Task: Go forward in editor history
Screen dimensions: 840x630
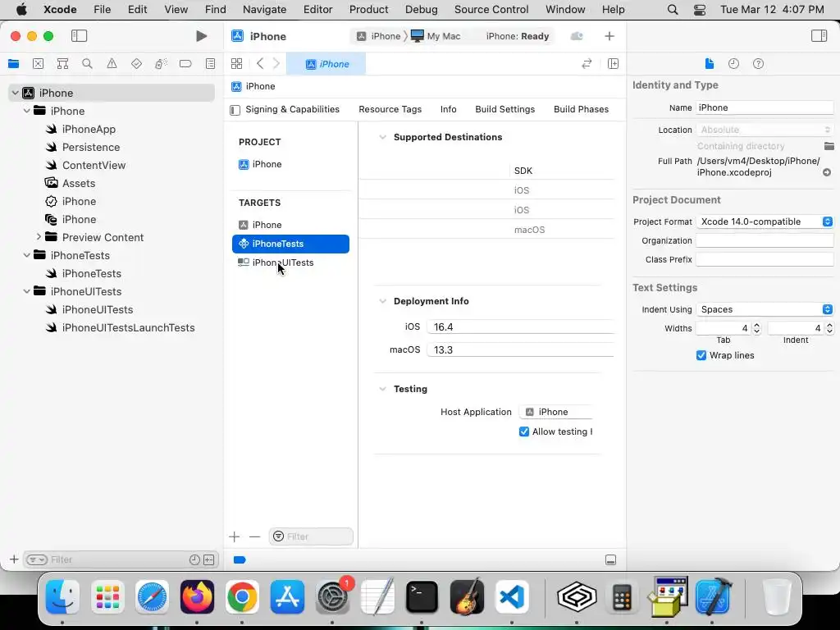Action: pyautogui.click(x=276, y=64)
